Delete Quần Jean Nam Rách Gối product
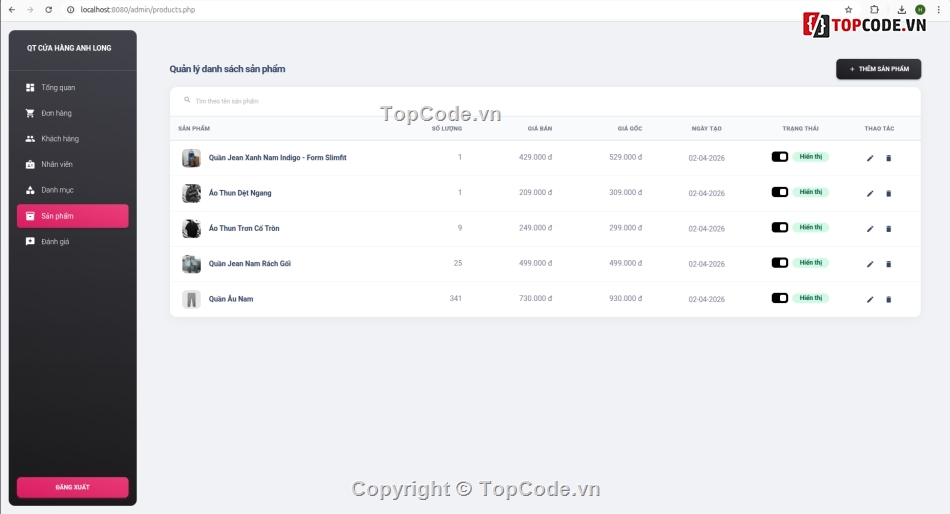Viewport: 950px width, 514px height. click(889, 264)
